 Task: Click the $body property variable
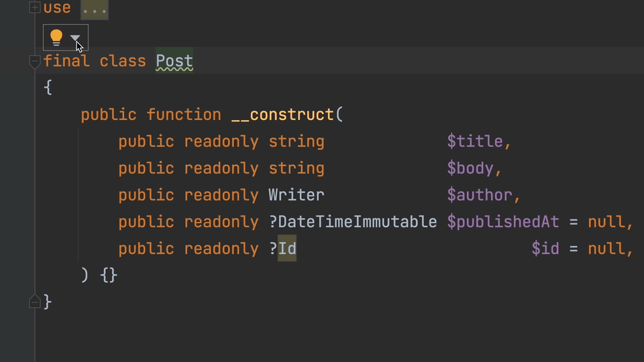[x=470, y=168]
